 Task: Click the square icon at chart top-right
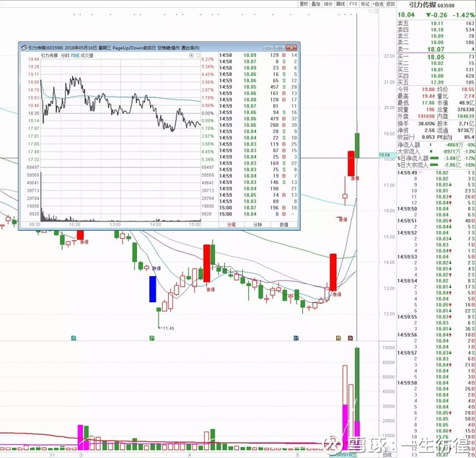376,12
